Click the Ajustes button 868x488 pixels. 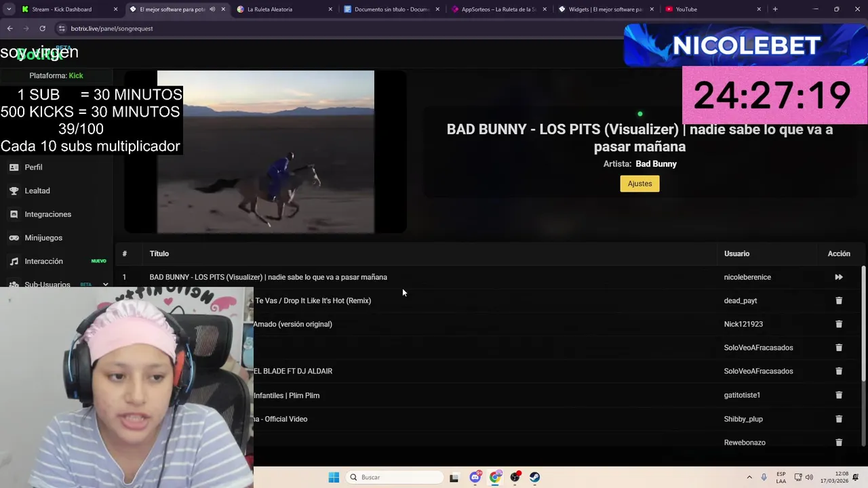(639, 184)
